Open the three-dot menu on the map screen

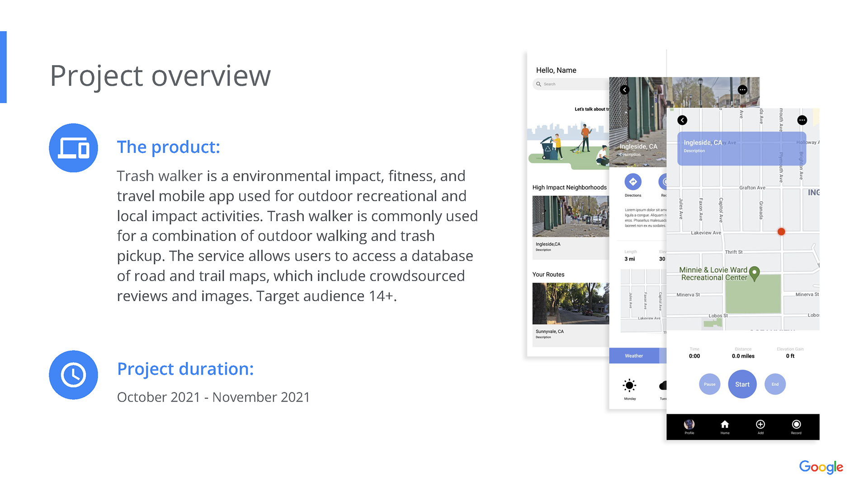(802, 120)
